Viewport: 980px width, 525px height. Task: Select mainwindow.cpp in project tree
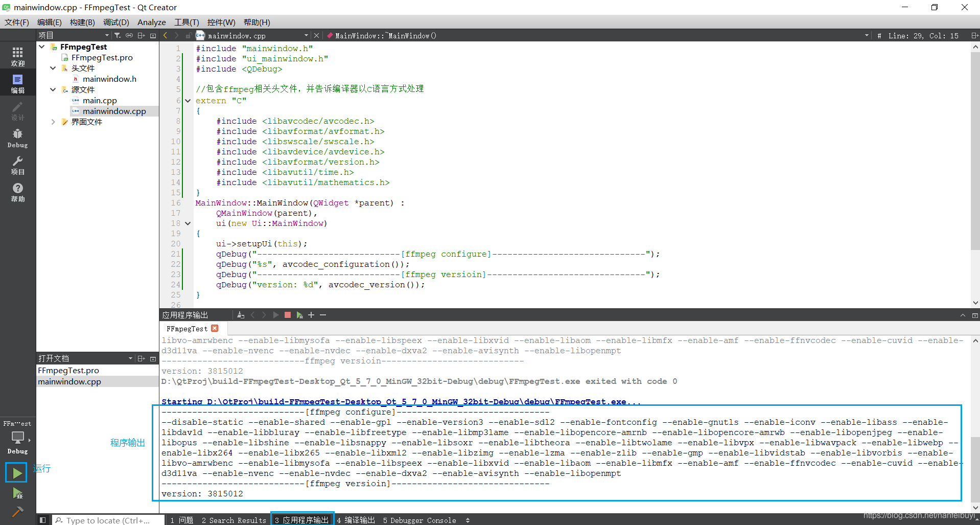click(114, 111)
